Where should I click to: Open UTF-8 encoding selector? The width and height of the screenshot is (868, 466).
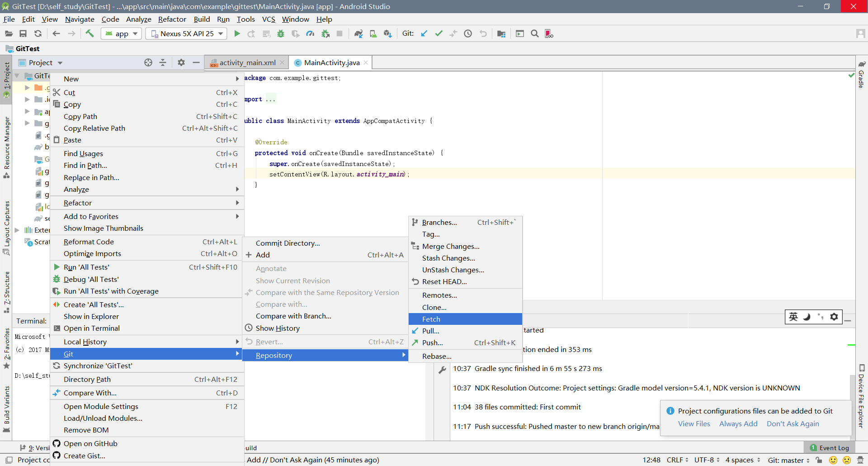click(707, 460)
